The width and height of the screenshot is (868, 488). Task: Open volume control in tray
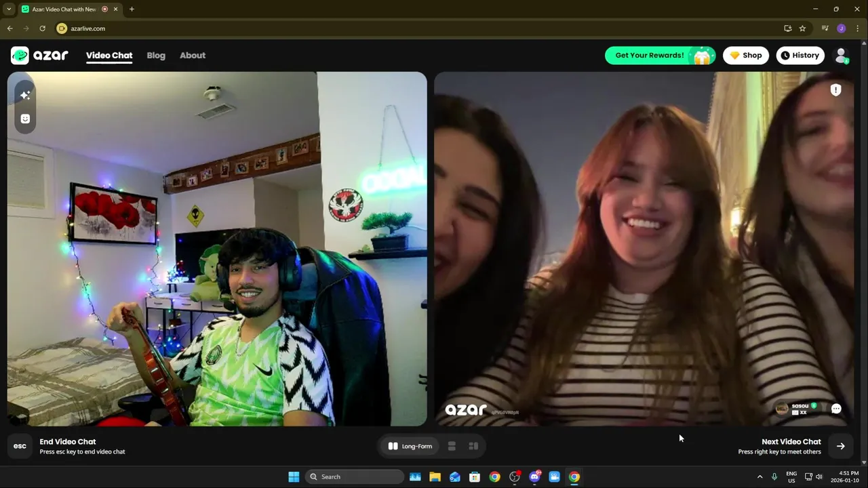pyautogui.click(x=819, y=477)
